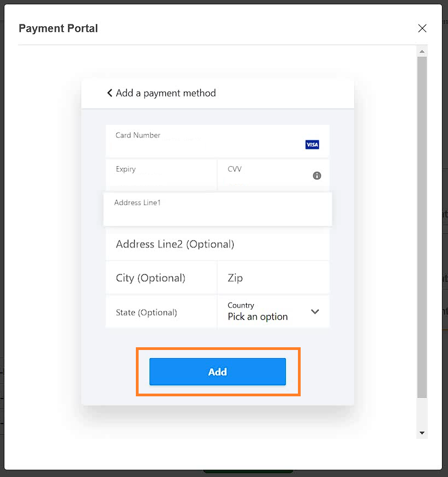Click the back chevron beside Add a payment method
This screenshot has height=477, width=448.
[110, 93]
